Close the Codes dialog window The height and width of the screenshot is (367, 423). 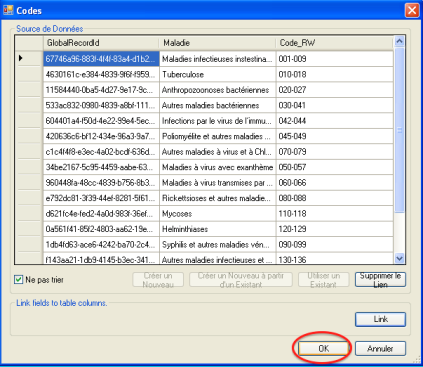pos(412,10)
